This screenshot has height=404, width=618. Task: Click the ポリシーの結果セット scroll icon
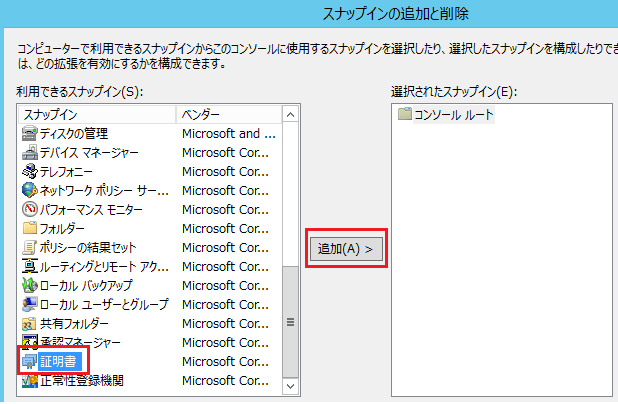coord(30,248)
